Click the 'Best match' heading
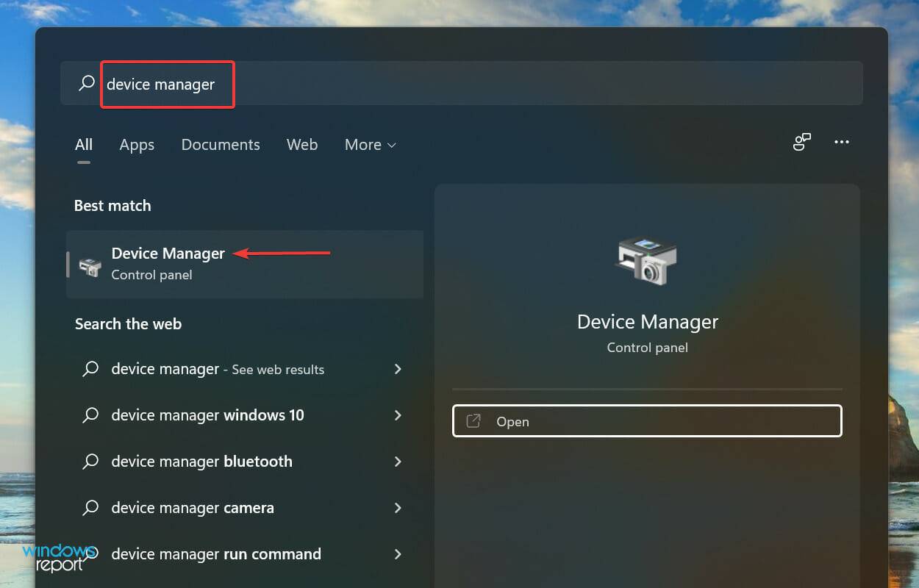 (x=112, y=206)
